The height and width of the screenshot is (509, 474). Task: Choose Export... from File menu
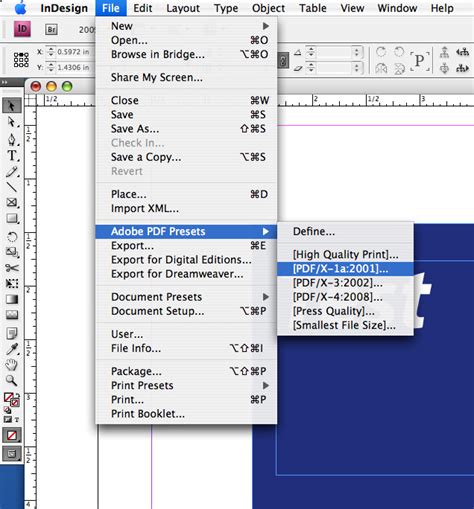(186, 246)
